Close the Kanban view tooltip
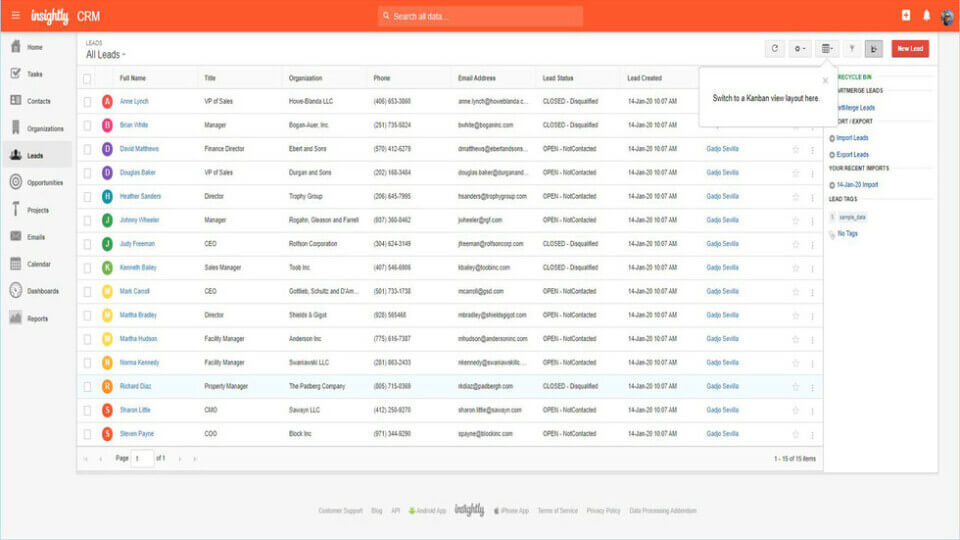Image resolution: width=960 pixels, height=540 pixels. coord(825,80)
